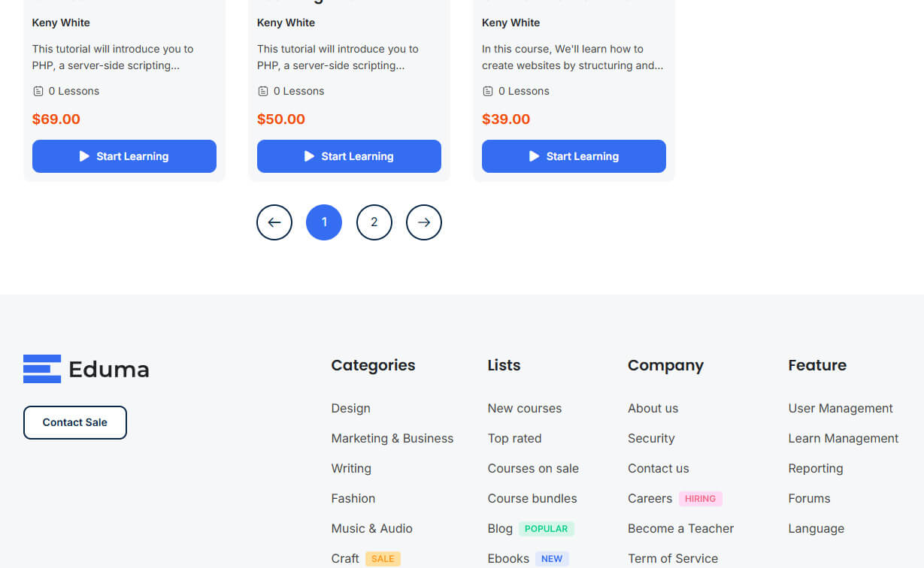
Task: Start Learning the $69.00 course
Action: click(x=124, y=156)
